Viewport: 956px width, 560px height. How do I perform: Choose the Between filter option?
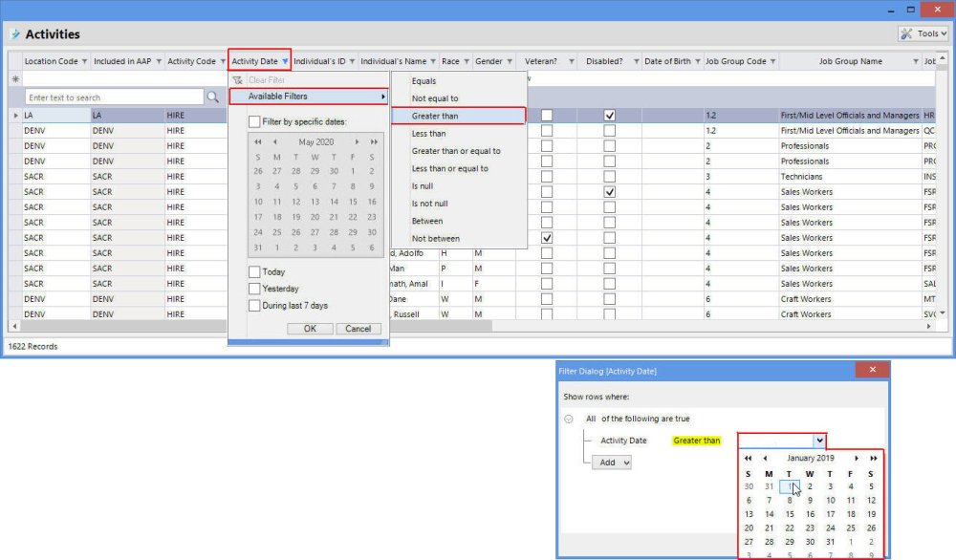click(427, 221)
